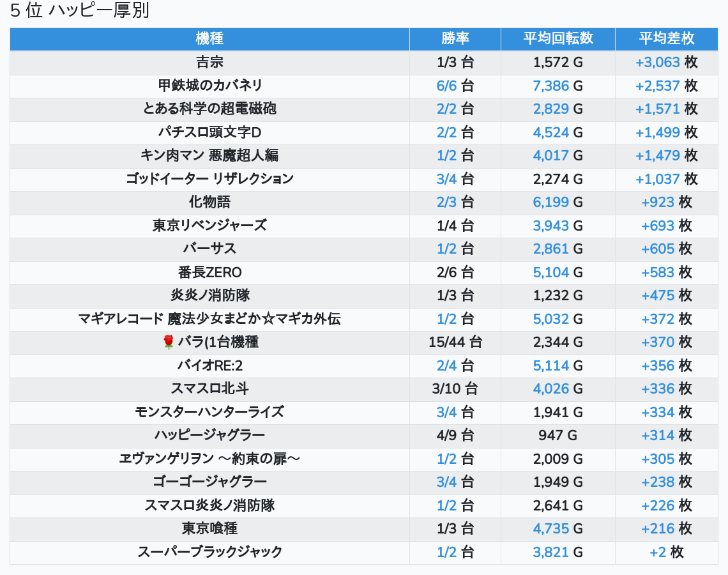Select the とある科学の超電磁砲 machine name
Image resolution: width=728 pixels, height=575 pixels.
click(209, 109)
